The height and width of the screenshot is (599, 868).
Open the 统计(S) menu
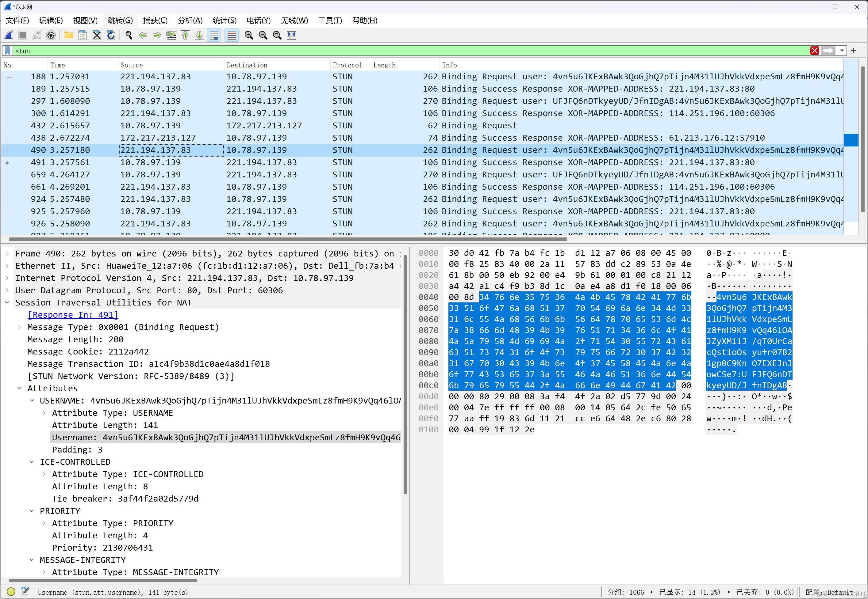click(x=224, y=21)
